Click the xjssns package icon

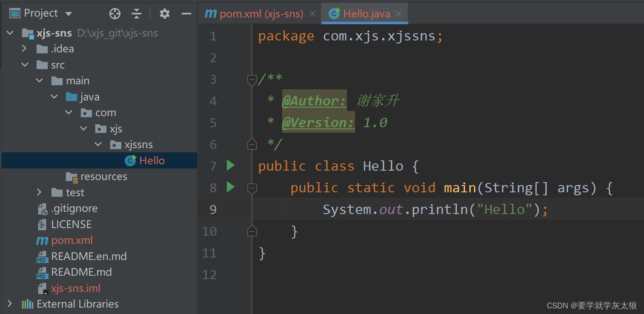point(116,145)
